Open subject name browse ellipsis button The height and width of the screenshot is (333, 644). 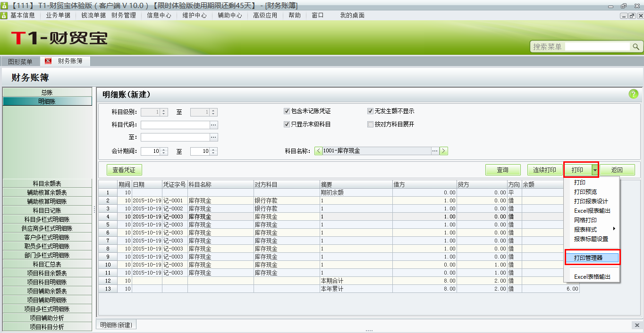[x=435, y=151]
